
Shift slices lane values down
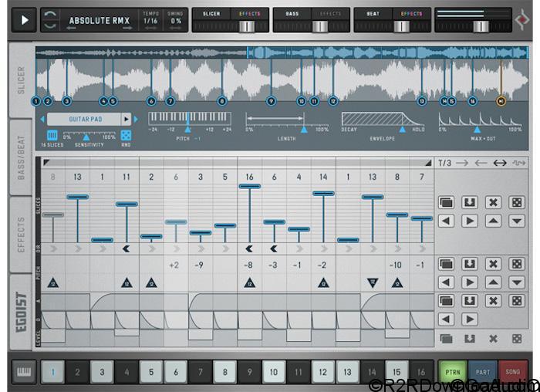(x=517, y=221)
